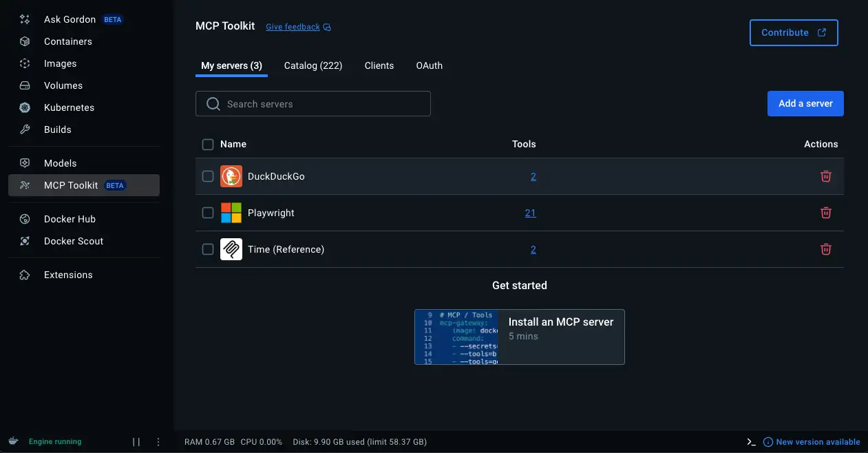
Task: Click the Engine running status text
Action: [x=55, y=441]
